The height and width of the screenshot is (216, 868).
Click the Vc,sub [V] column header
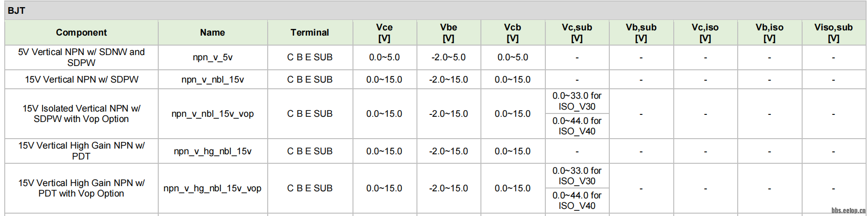[x=577, y=32]
